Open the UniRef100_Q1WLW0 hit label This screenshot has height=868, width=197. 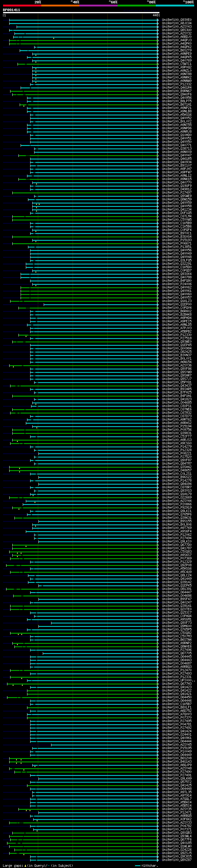(177, 846)
